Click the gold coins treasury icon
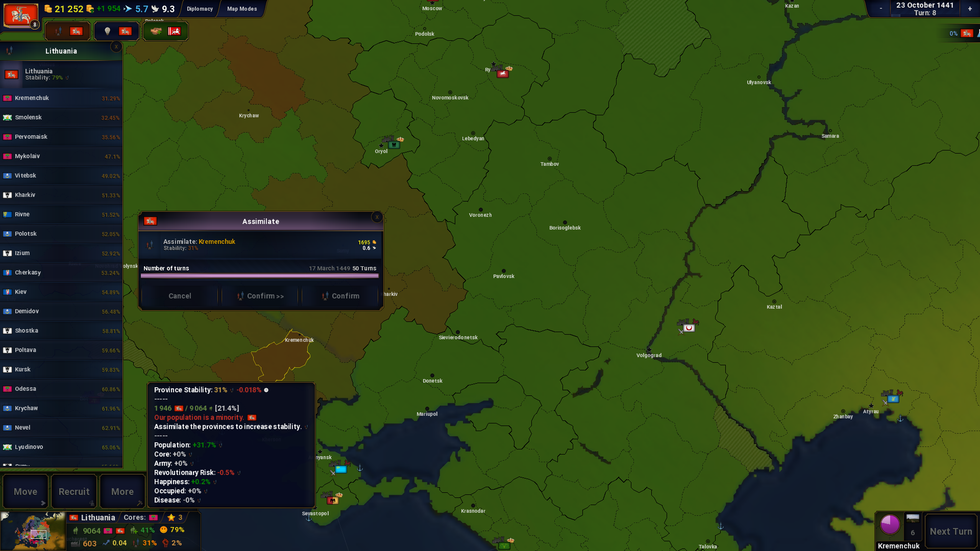This screenshot has width=980, height=551. tap(48, 9)
